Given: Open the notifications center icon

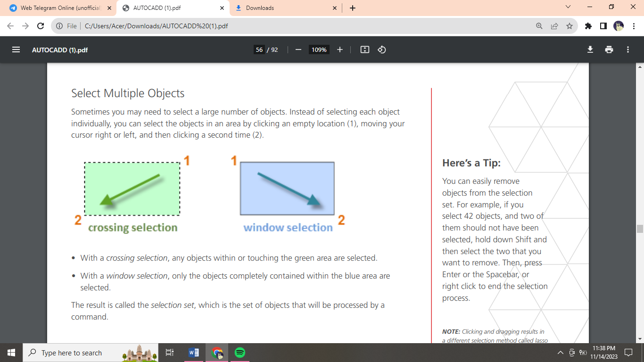Looking at the screenshot, I should pyautogui.click(x=628, y=353).
